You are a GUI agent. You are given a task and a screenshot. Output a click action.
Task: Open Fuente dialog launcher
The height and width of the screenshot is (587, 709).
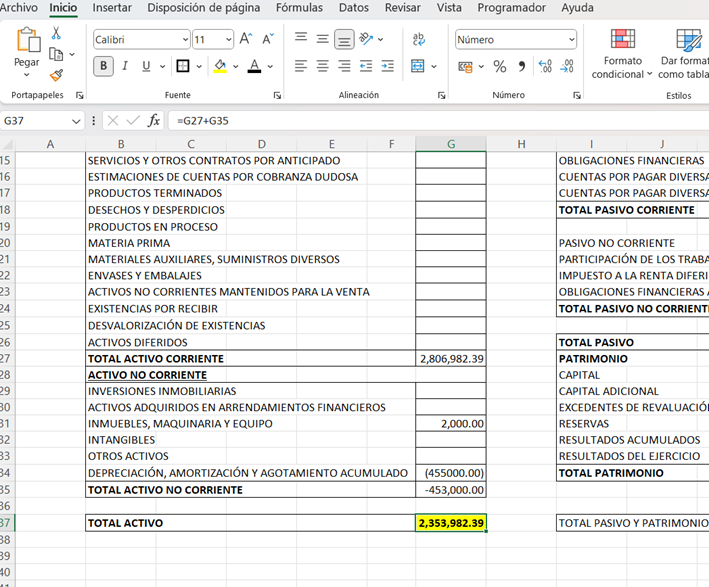(277, 95)
